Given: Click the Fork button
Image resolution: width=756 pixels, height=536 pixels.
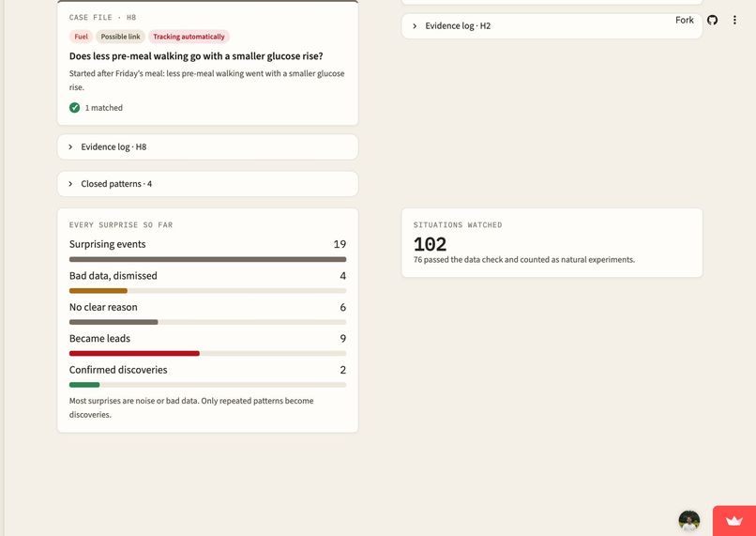Looking at the screenshot, I should (684, 20).
